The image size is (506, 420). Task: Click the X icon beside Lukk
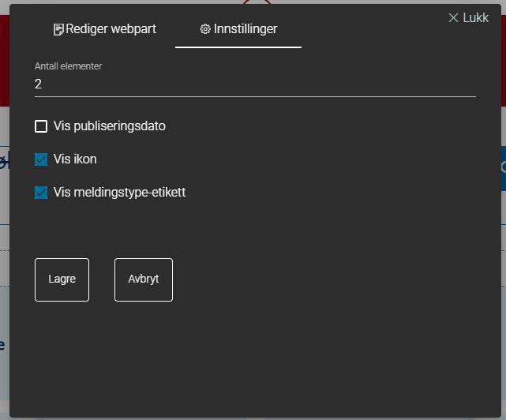(453, 18)
